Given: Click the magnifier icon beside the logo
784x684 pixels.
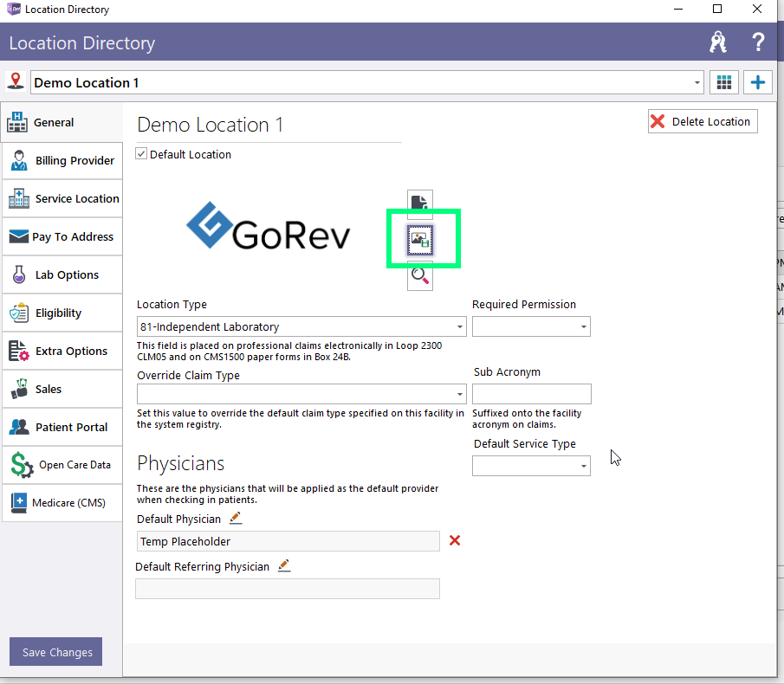Looking at the screenshot, I should click(x=420, y=276).
